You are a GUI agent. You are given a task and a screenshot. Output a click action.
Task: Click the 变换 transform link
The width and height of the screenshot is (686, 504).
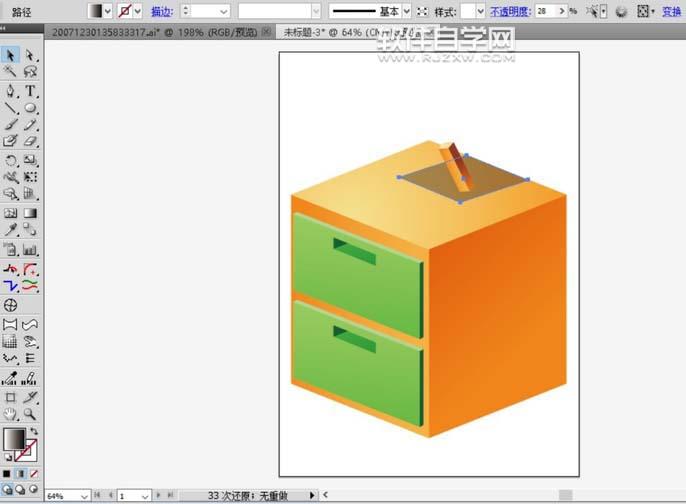(x=672, y=11)
